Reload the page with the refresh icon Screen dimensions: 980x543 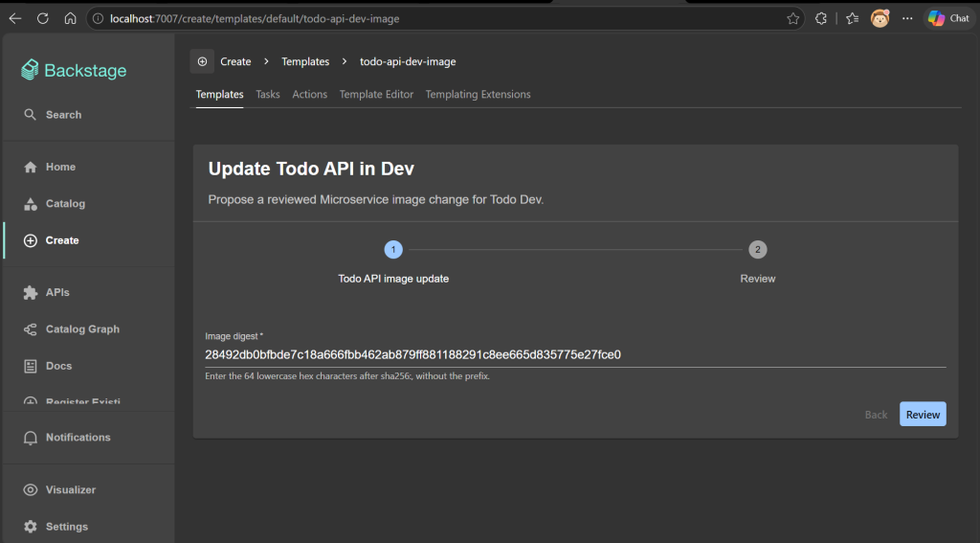click(42, 19)
